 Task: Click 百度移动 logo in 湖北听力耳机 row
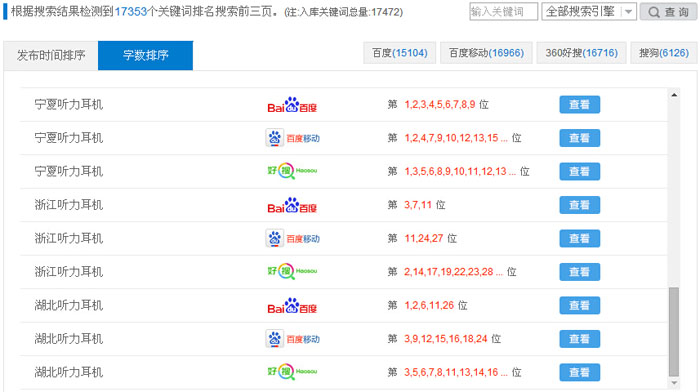pos(292,339)
